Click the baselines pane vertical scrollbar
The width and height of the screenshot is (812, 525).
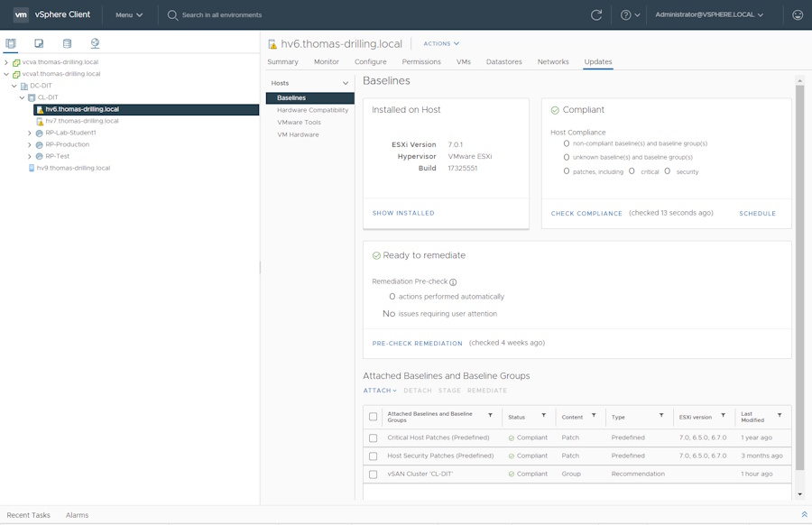coord(799,278)
